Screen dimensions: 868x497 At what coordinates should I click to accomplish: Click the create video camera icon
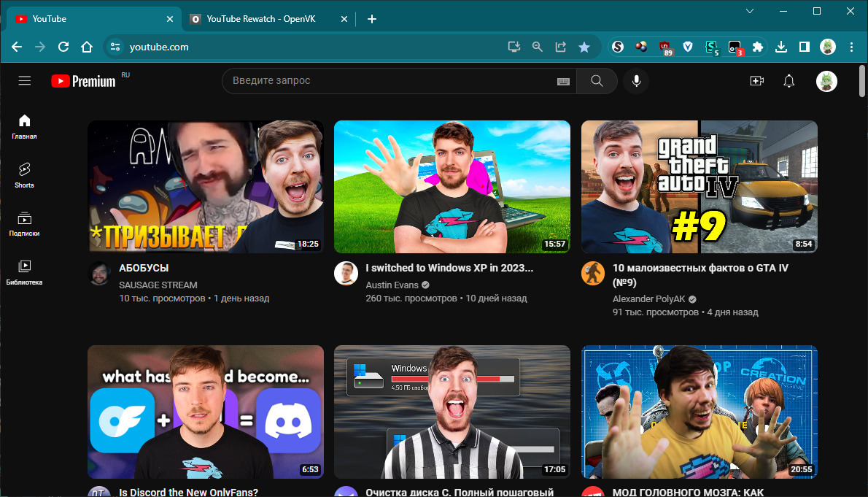point(756,81)
